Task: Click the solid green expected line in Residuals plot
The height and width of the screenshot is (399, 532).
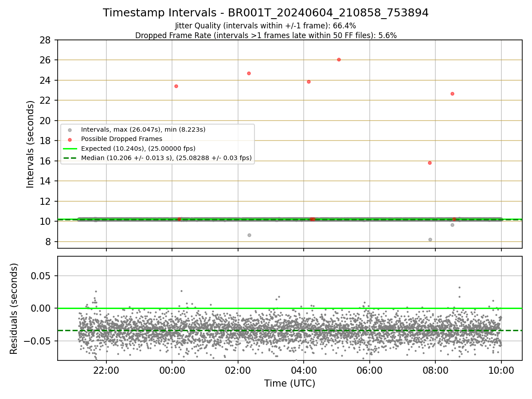Action: [289, 308]
